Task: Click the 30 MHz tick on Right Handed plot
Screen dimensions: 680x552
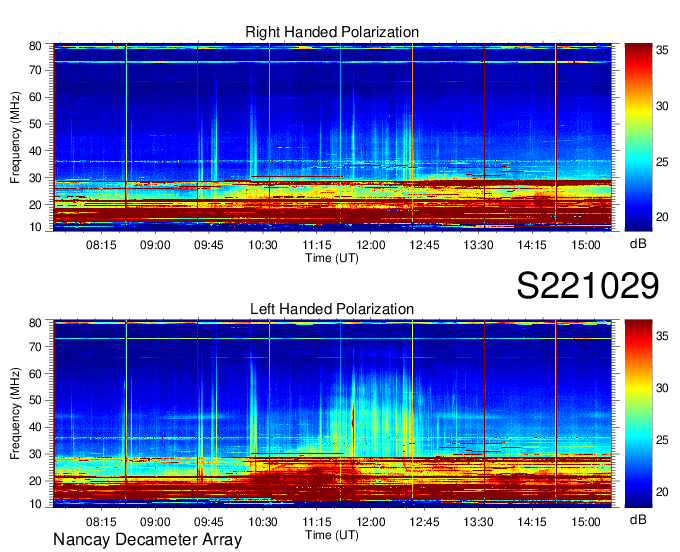Action: point(35,178)
